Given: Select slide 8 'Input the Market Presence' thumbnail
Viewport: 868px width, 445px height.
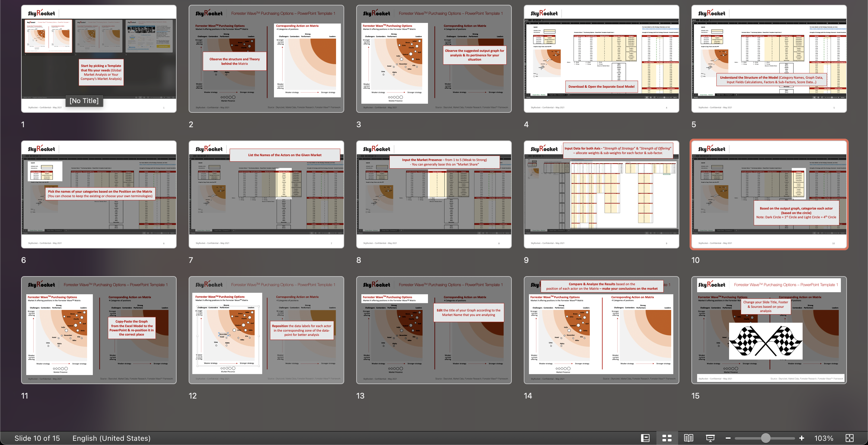Looking at the screenshot, I should pyautogui.click(x=434, y=194).
